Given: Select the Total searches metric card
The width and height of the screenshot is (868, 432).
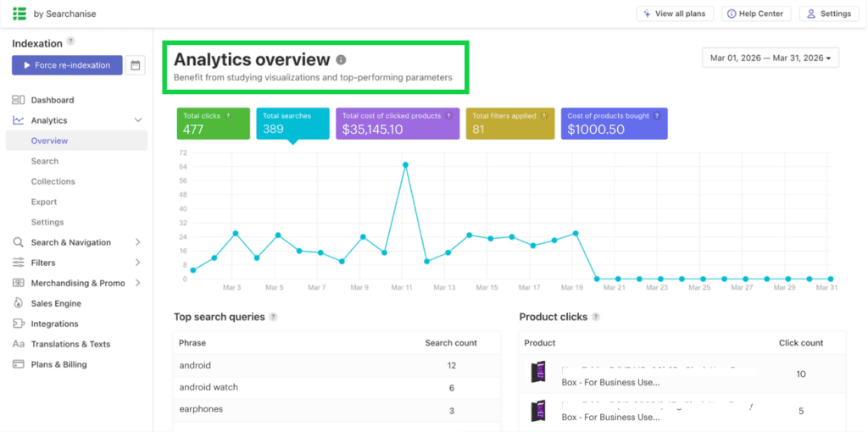Looking at the screenshot, I should click(292, 124).
